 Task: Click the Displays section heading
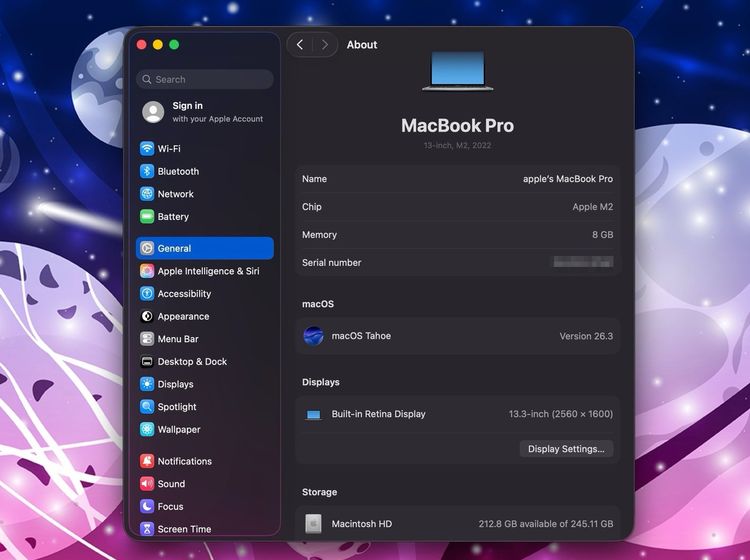320,382
